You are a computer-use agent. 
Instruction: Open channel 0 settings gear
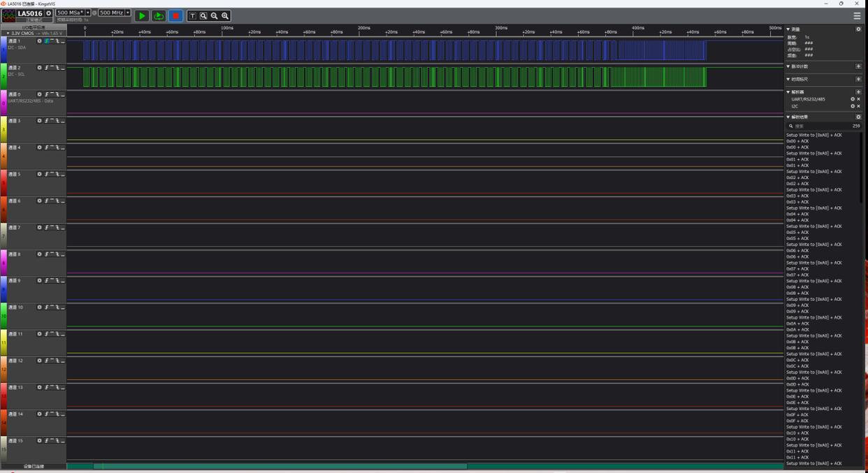[39, 94]
